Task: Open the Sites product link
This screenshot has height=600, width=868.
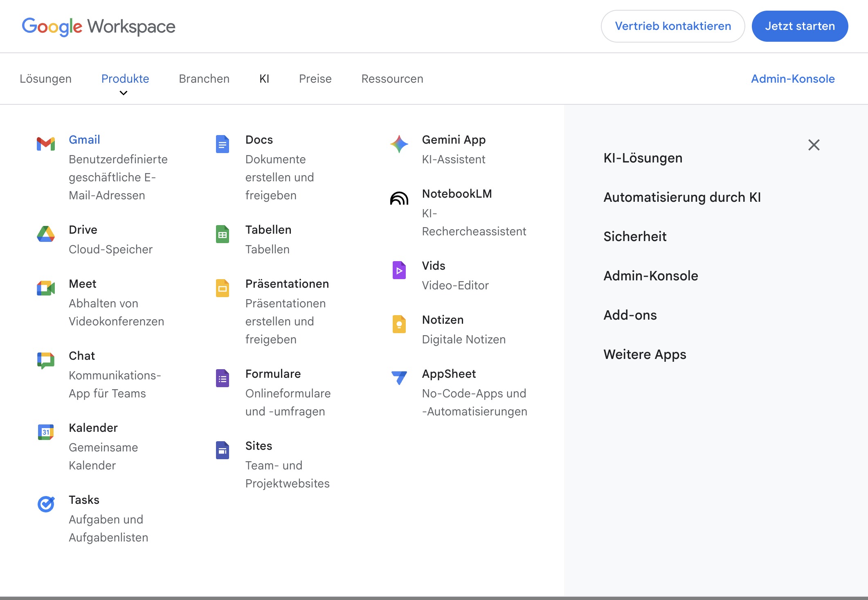Action: tap(259, 446)
